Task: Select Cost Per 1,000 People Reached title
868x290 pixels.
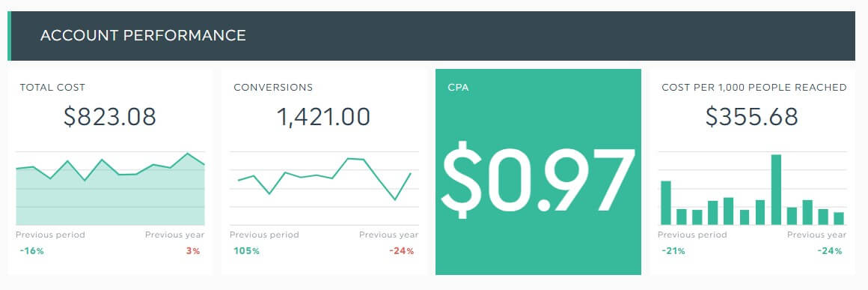Action: tap(754, 87)
